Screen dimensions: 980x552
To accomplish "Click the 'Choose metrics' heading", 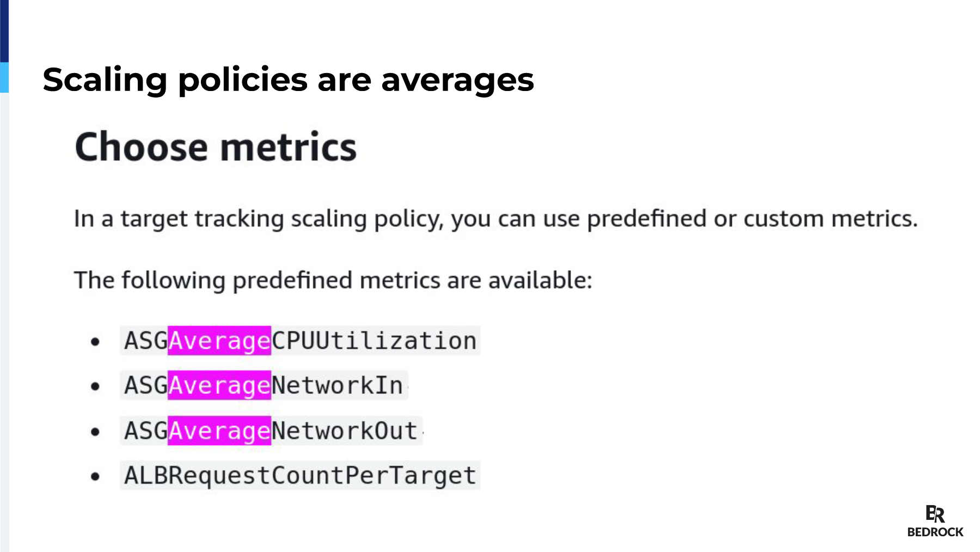I will (216, 147).
